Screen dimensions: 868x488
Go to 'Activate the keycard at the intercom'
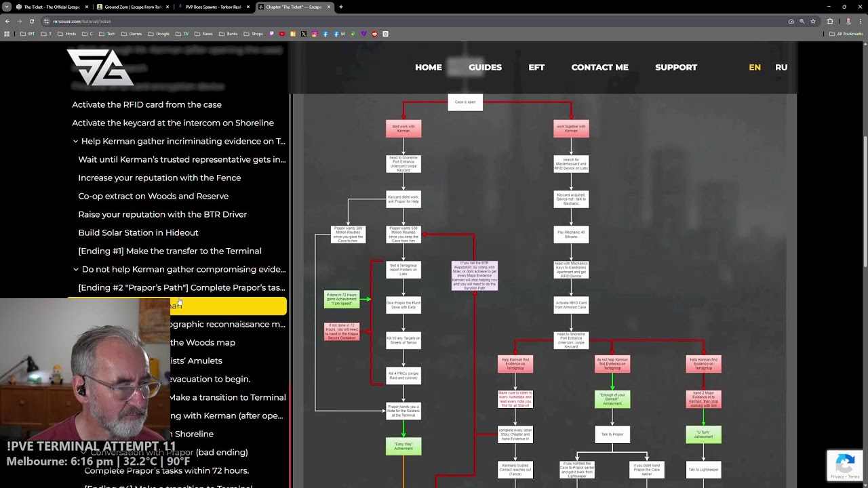point(173,123)
